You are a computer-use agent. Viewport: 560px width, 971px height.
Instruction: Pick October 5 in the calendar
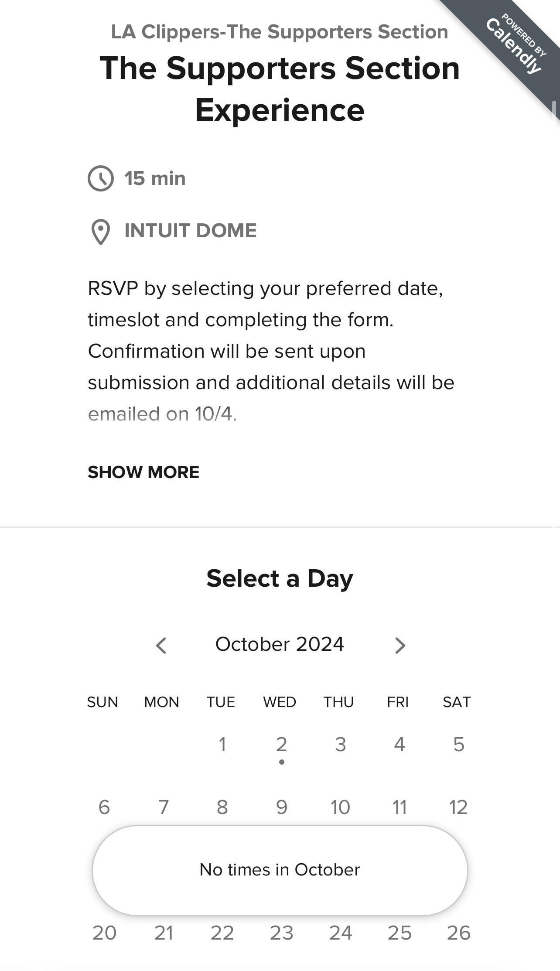point(459,745)
